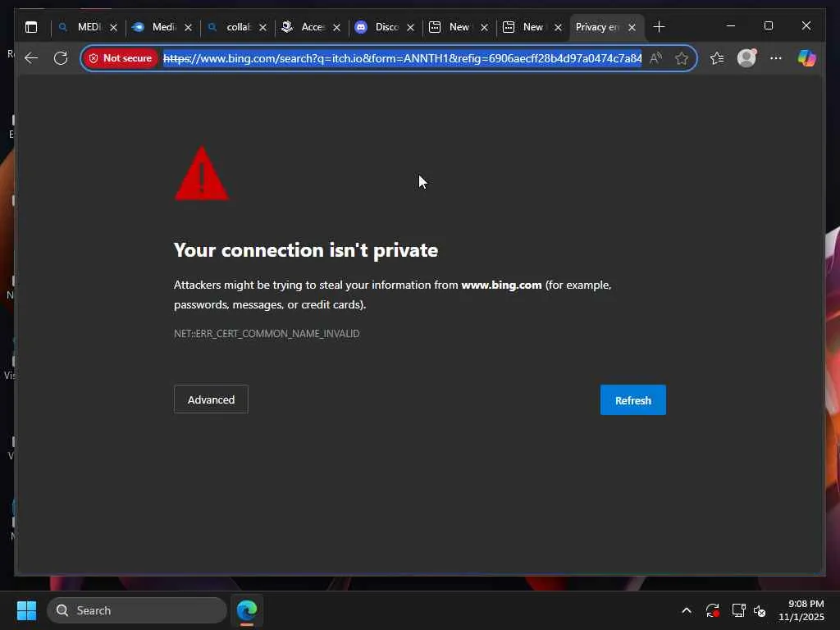Close the first New tab
840x630 pixels.
484,27
